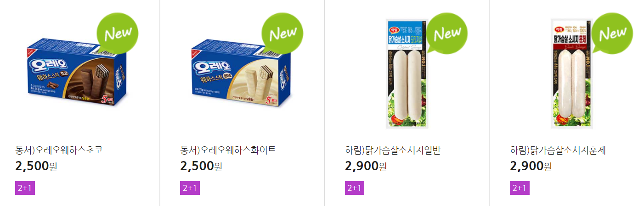Open product title 동서)오레오웨하스초코

[x=59, y=150]
